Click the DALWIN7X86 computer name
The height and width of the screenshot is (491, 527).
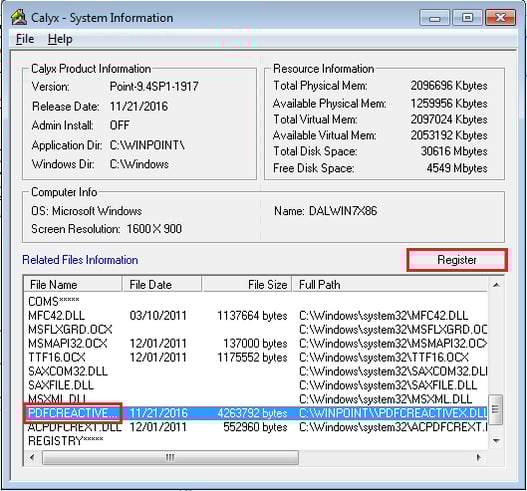pyautogui.click(x=343, y=211)
